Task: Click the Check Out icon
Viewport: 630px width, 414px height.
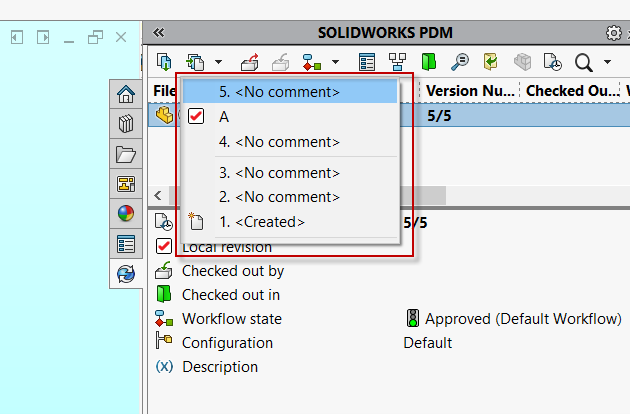Action: 250,62
